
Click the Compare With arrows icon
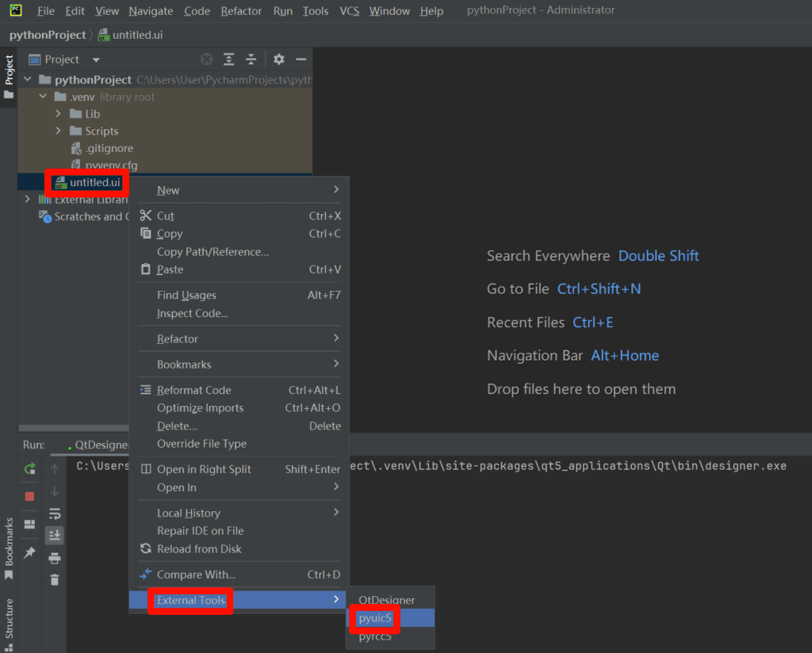(146, 574)
